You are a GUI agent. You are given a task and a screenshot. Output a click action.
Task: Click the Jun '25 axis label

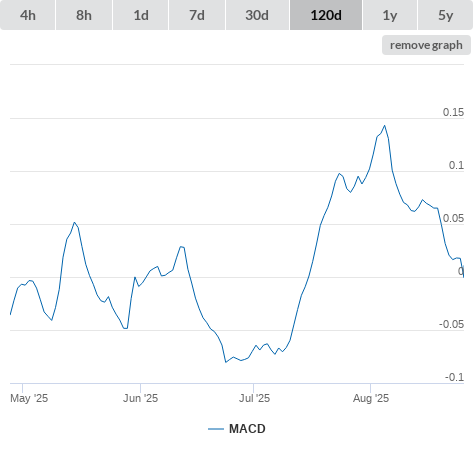click(140, 398)
